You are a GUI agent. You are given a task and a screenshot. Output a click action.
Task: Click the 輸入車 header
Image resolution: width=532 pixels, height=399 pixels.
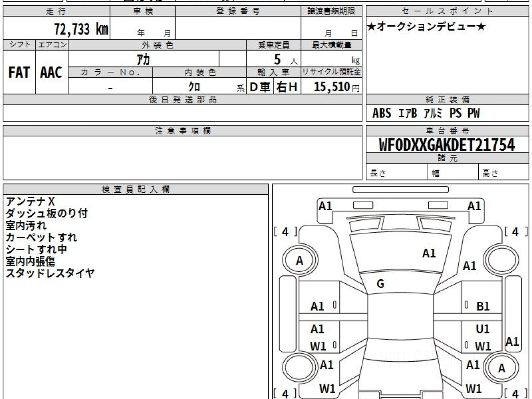coord(274,72)
